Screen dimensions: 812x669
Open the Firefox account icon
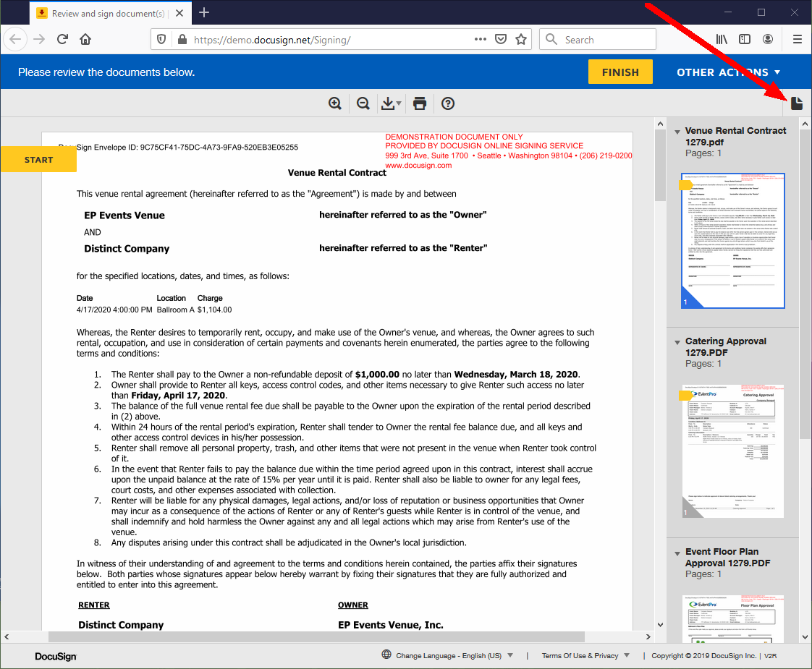point(768,39)
